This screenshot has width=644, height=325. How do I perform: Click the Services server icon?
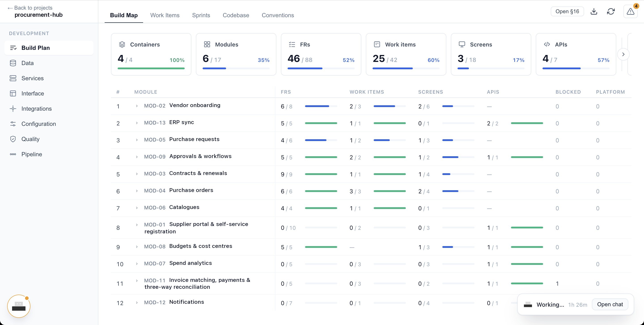[x=13, y=78]
